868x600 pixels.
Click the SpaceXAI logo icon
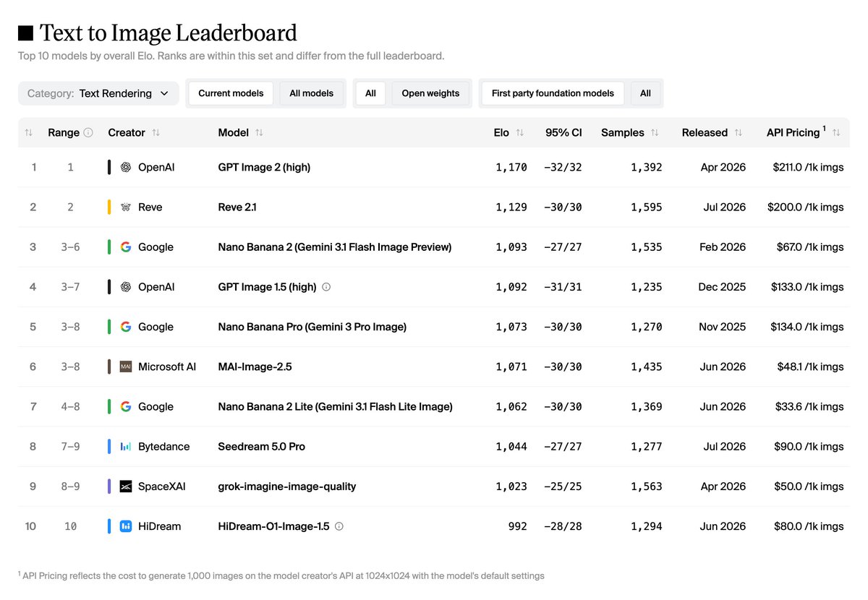click(x=126, y=487)
